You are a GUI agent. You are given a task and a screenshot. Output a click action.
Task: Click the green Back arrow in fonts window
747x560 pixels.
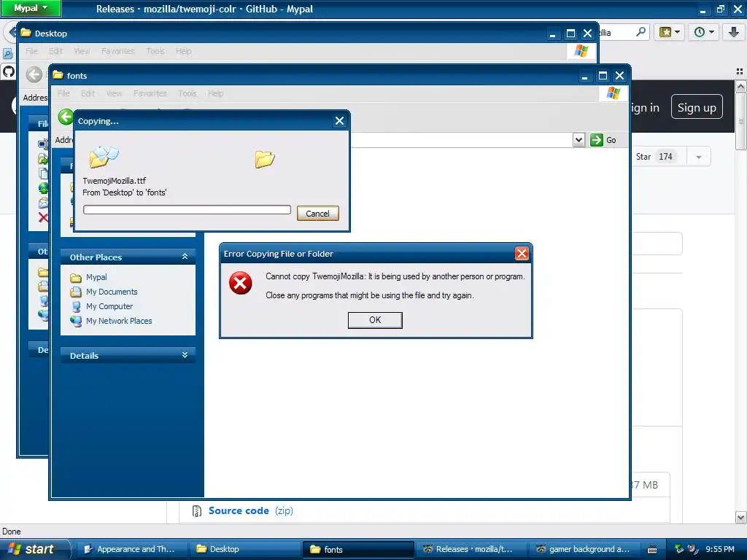66,117
